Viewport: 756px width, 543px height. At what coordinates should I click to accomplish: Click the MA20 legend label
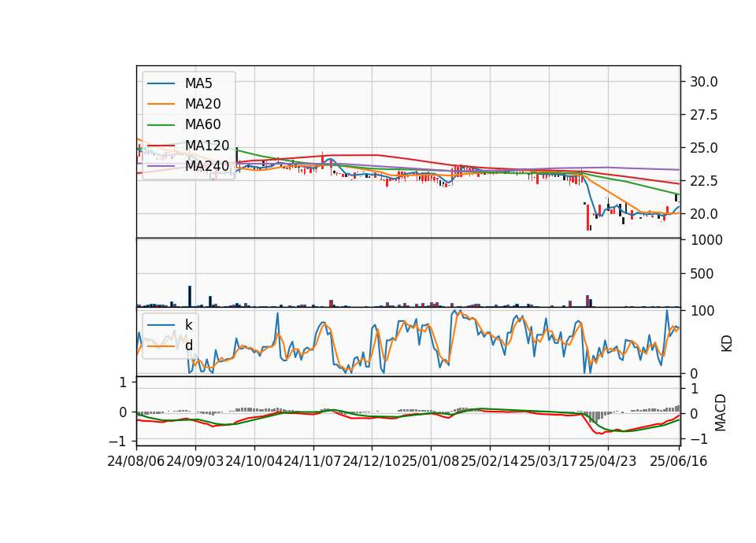pos(202,104)
